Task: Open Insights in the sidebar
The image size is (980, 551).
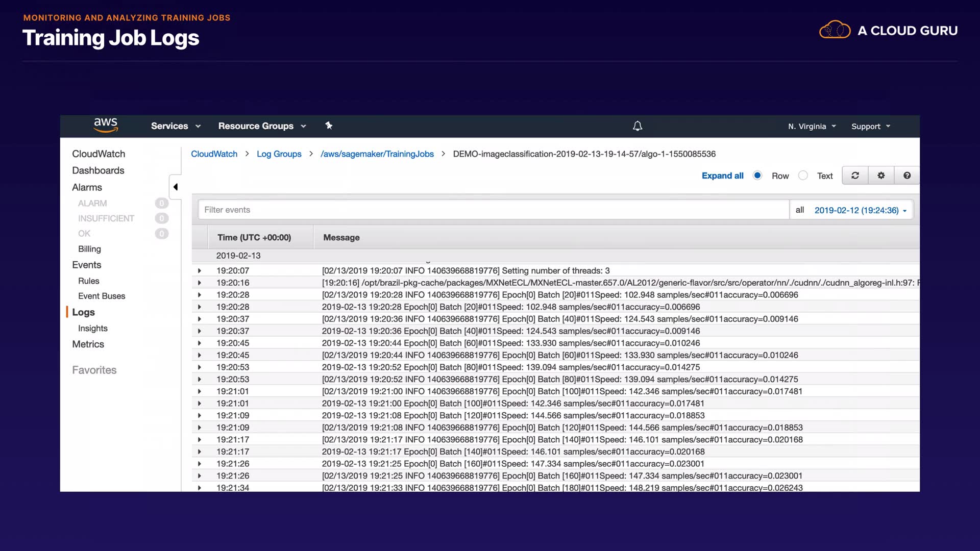Action: 92,329
